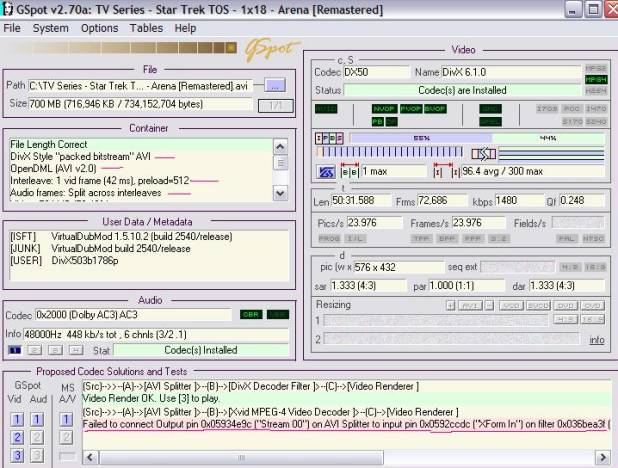Select audio stream 4 button
This screenshot has width=618, height=468.
76,350
